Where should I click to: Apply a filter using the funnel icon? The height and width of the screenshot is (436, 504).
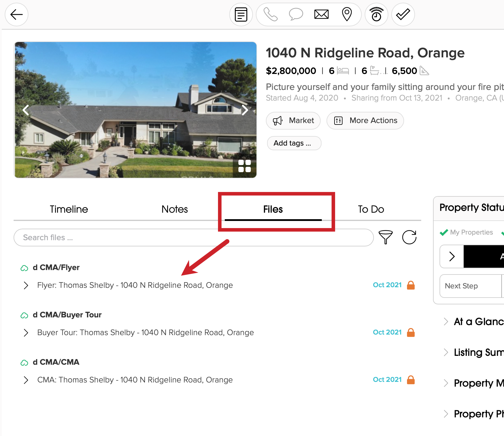point(385,237)
